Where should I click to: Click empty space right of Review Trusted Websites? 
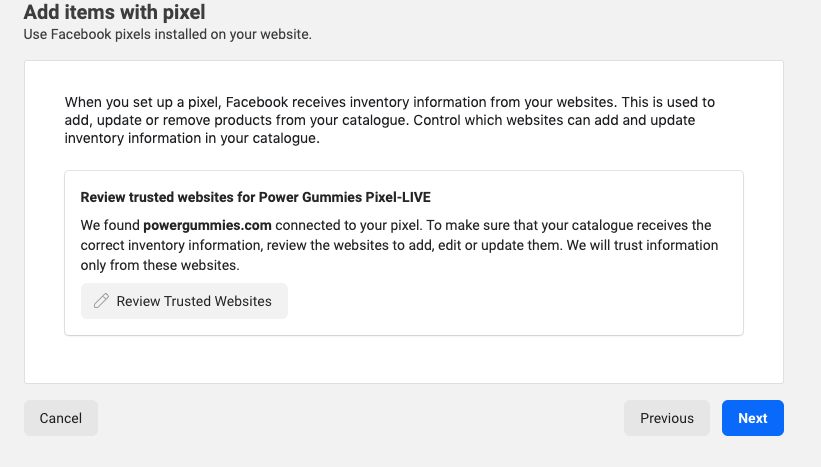500,301
